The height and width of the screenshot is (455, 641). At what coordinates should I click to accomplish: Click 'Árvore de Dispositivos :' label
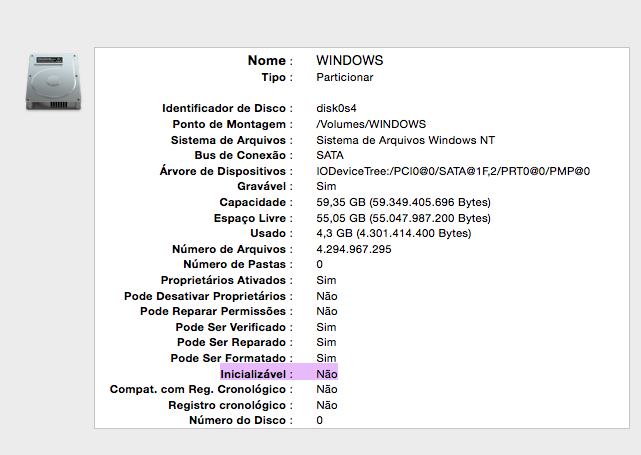coord(226,171)
